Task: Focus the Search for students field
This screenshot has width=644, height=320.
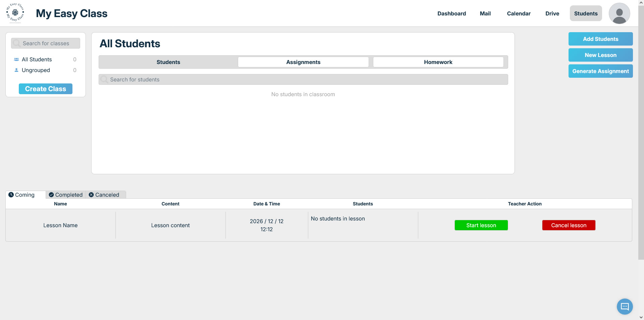Action: pos(303,79)
